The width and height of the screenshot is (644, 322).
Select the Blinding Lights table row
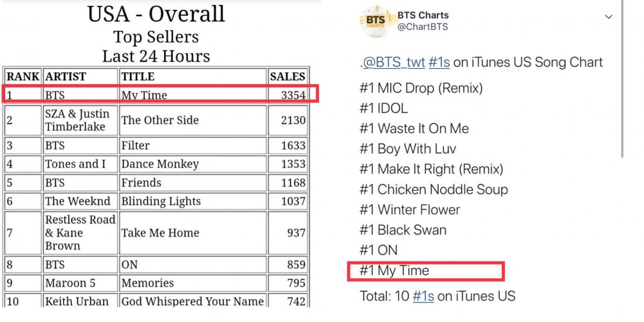[x=156, y=201]
